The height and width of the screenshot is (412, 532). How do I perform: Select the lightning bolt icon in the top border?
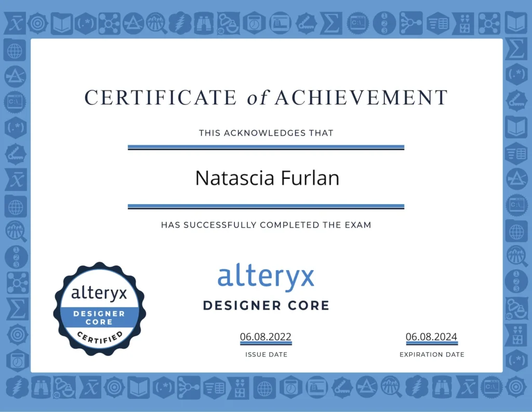(x=179, y=23)
